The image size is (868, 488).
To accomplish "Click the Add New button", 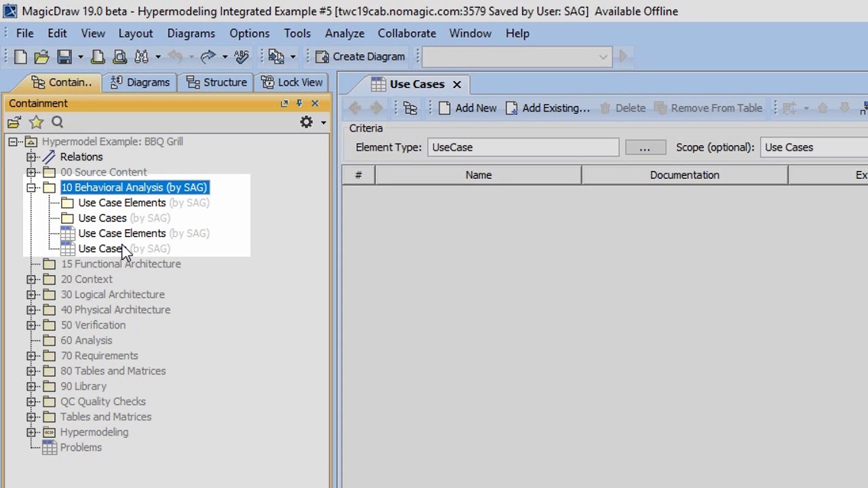I will (468, 108).
